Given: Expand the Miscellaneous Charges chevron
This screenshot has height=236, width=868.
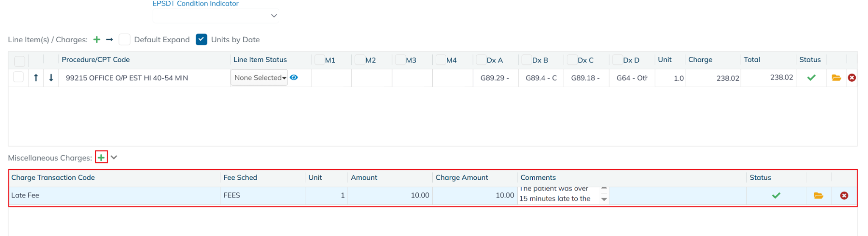Looking at the screenshot, I should click(x=114, y=158).
